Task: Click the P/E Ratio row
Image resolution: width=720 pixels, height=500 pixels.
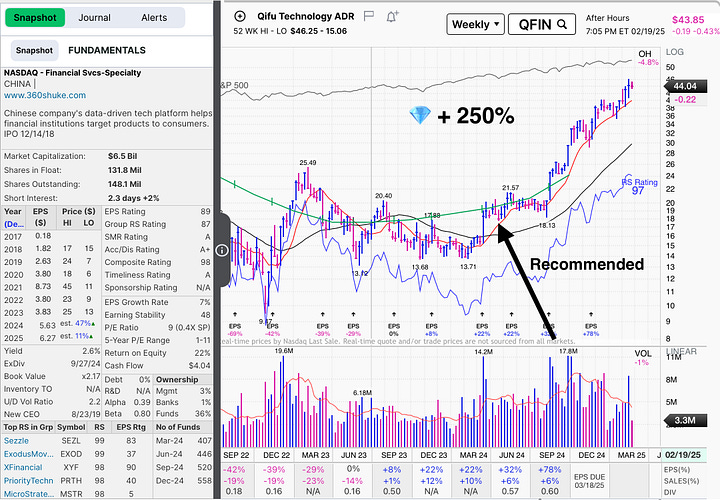Action: click(157, 328)
